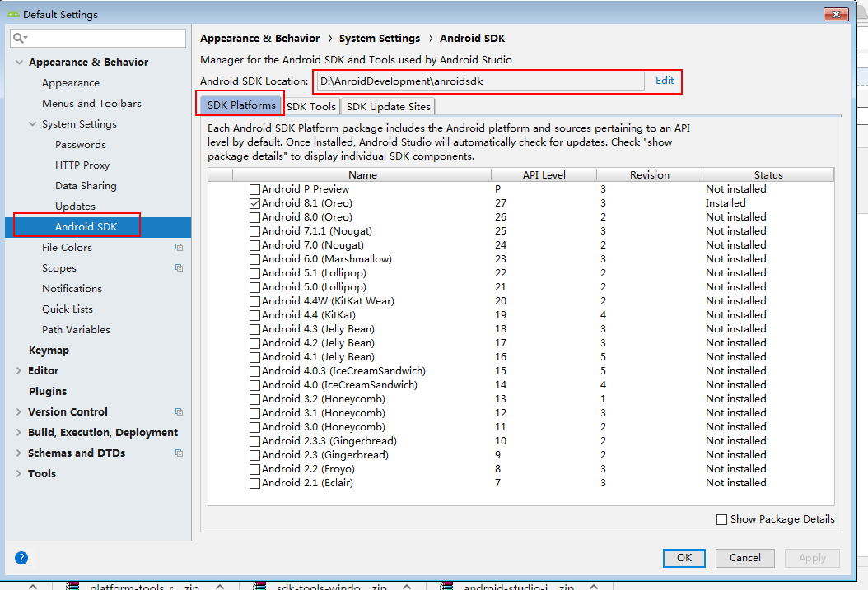
Task: Click the OK button
Action: [684, 558]
